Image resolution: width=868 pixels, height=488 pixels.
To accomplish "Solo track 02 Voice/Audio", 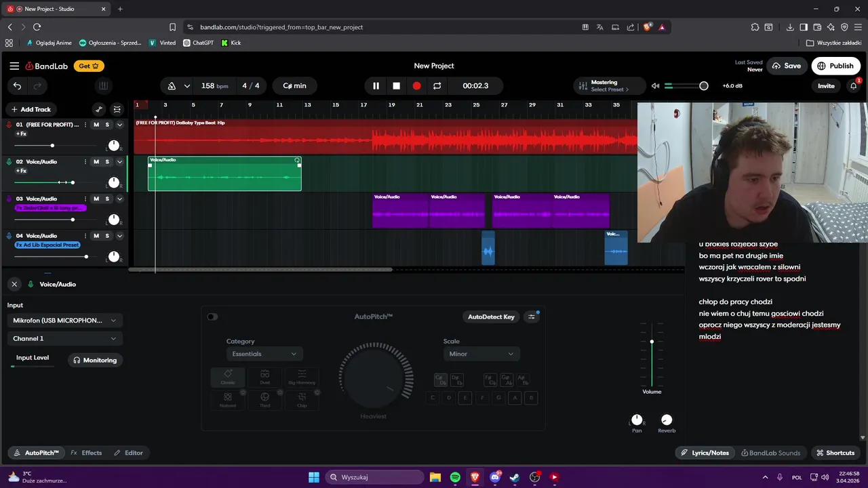I will (107, 161).
